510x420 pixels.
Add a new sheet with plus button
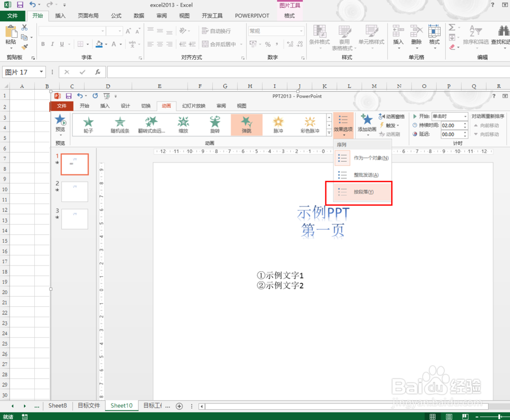179,406
